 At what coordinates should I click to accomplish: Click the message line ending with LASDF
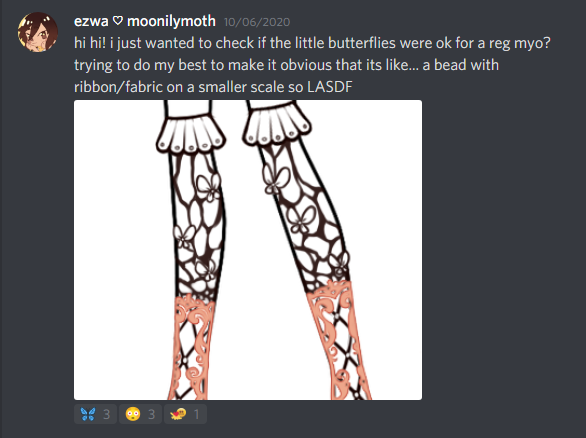(213, 87)
